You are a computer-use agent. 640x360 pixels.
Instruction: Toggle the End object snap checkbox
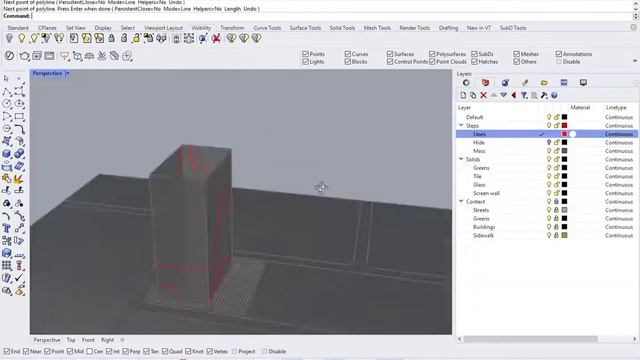point(7,351)
